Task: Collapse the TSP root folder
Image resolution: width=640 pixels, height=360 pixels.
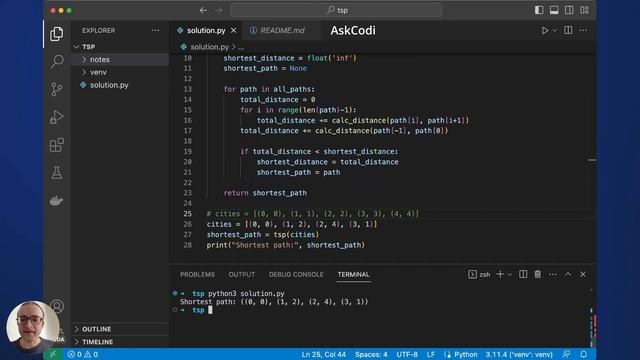Action: (x=76, y=47)
